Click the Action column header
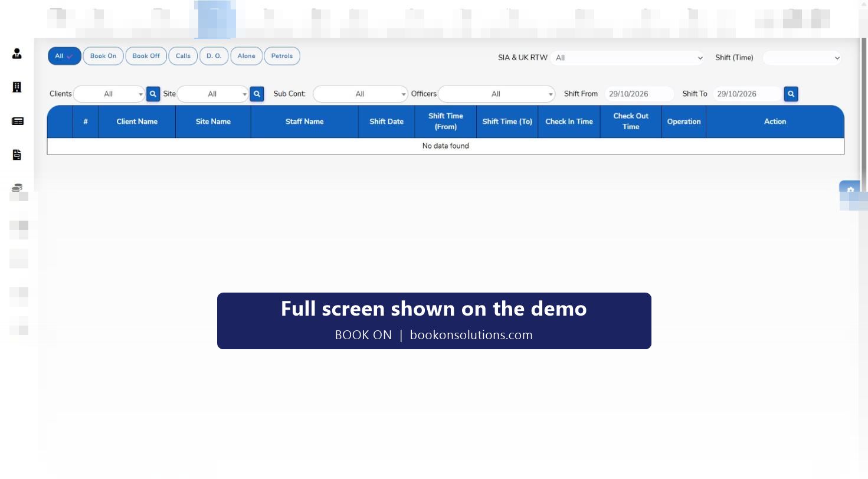This screenshot has width=868, height=479. [775, 122]
